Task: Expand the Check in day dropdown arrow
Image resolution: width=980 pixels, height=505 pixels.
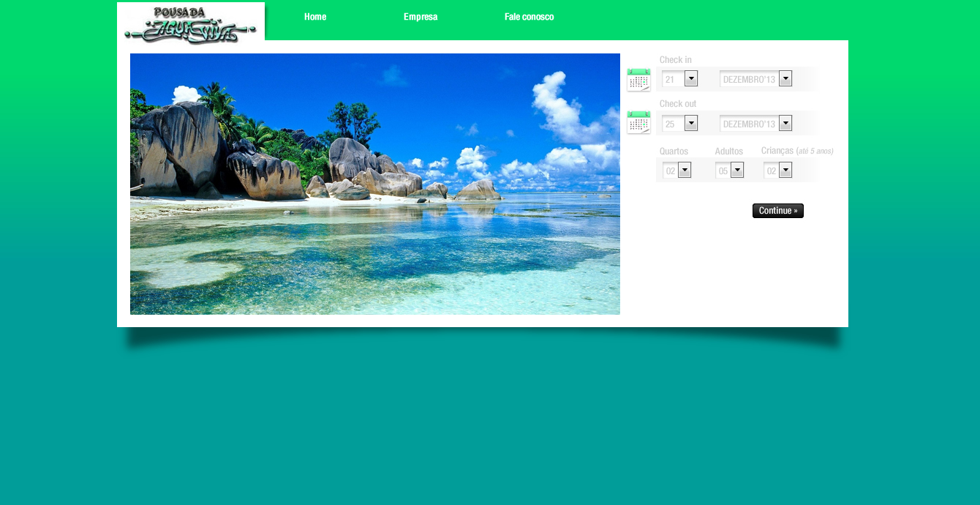Action: (x=691, y=78)
